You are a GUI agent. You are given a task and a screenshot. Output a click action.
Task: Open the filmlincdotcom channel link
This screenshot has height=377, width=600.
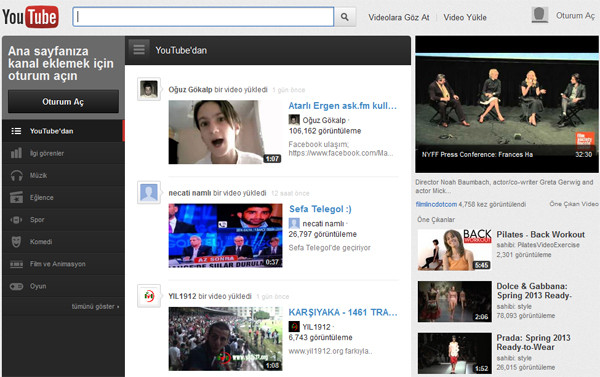click(436, 204)
